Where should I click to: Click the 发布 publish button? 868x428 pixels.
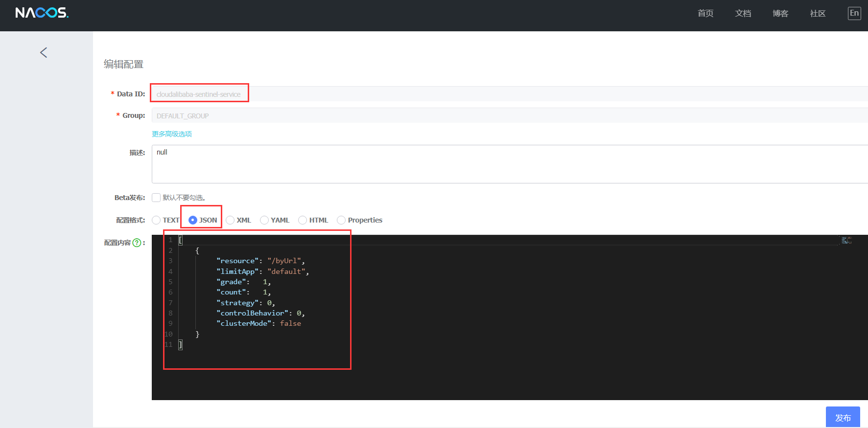pos(843,417)
